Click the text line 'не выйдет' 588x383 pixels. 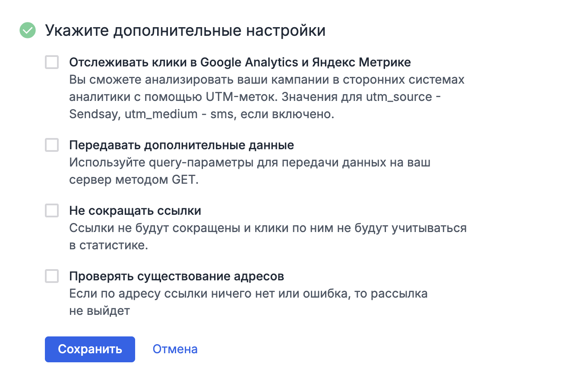[99, 311]
